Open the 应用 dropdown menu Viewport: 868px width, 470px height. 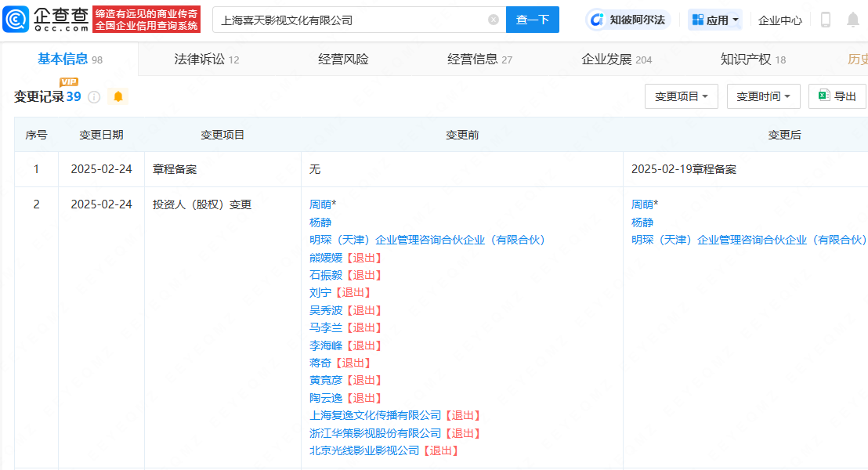click(x=715, y=20)
